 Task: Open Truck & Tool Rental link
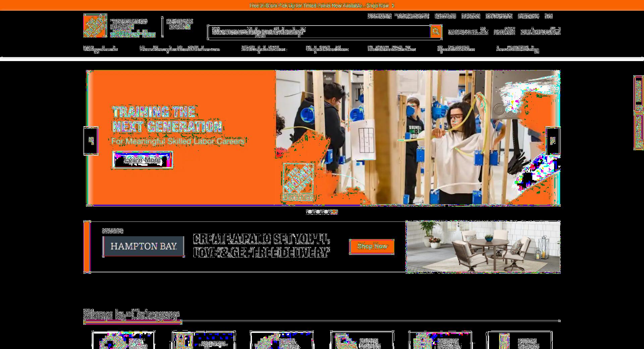coord(413,16)
